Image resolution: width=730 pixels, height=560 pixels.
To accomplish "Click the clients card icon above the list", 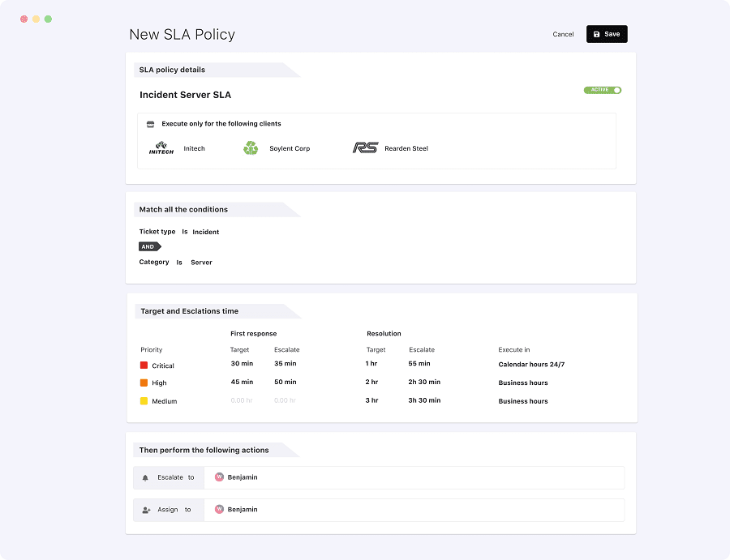I will pyautogui.click(x=151, y=123).
